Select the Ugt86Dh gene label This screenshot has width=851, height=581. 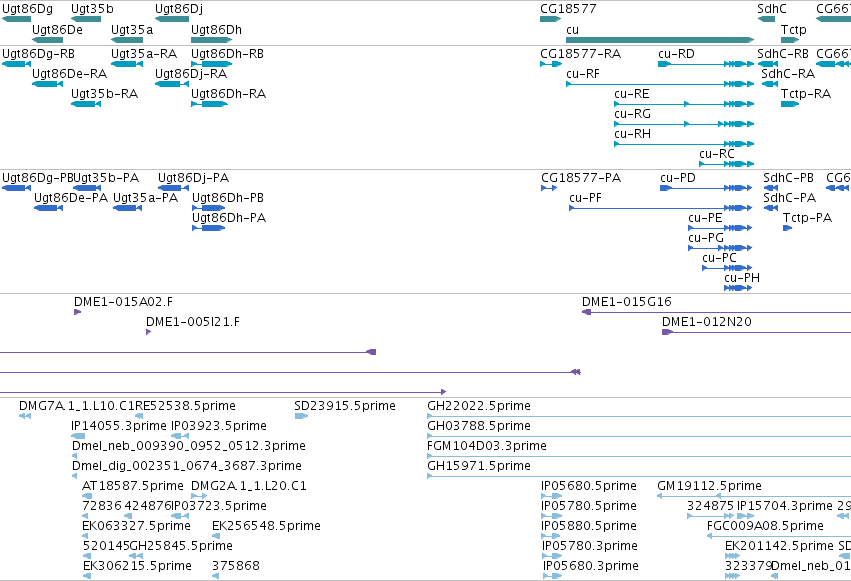point(216,30)
